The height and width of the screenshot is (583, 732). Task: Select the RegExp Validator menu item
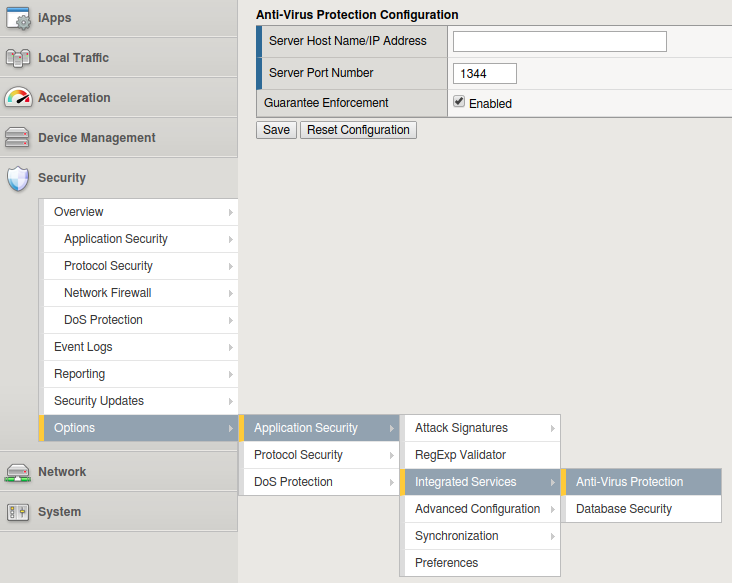460,455
